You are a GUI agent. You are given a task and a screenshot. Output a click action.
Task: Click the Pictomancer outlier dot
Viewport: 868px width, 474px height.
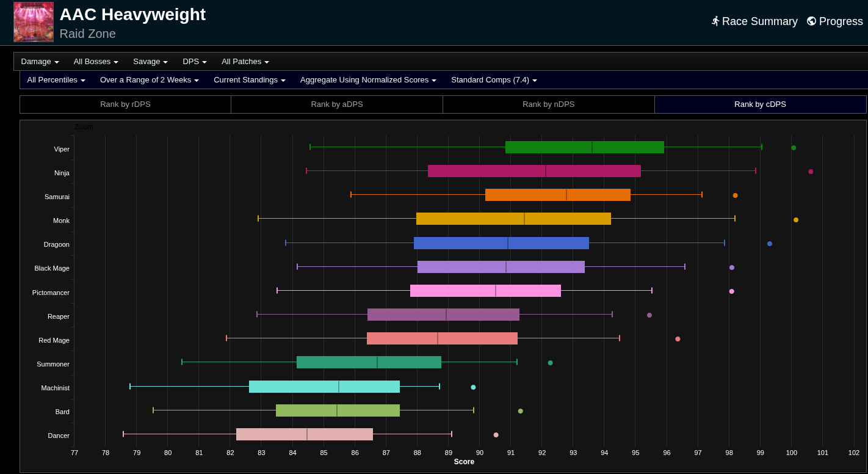coord(731,291)
